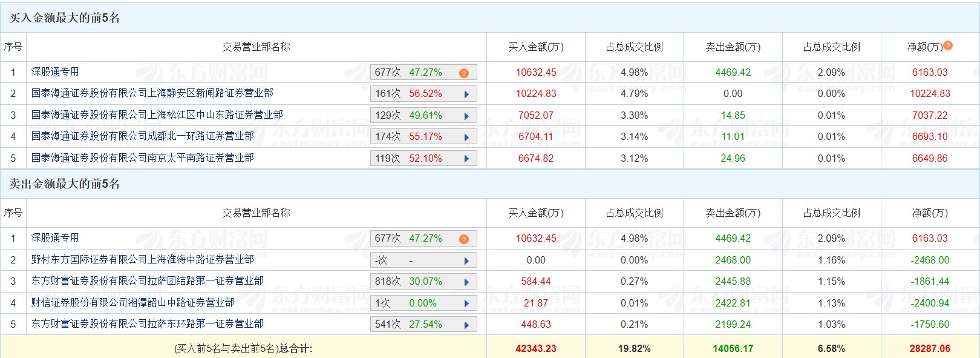Click net amount -1861.44
This screenshot has width=980, height=358.
click(x=930, y=281)
